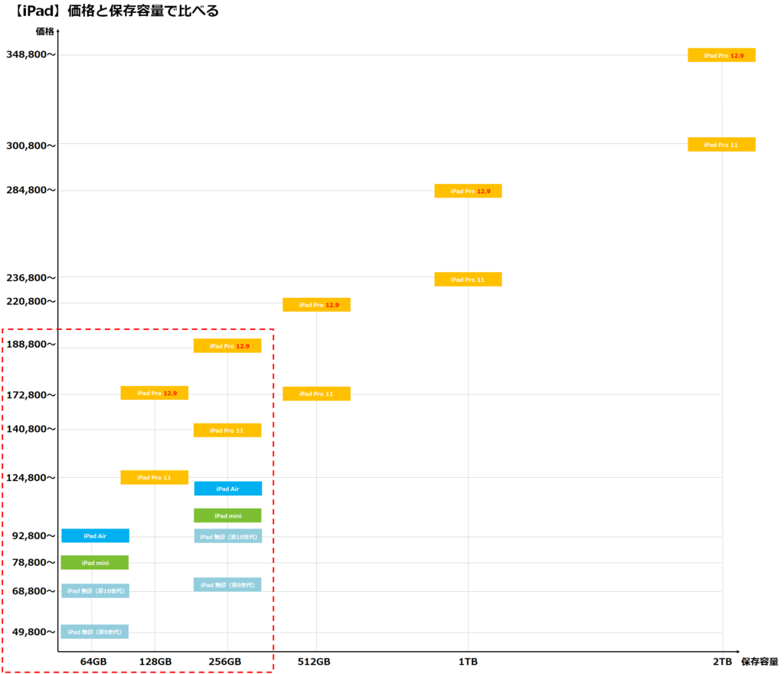Click the iPad Pro 11 box above 128GB
Image resolution: width=784 pixels, height=674 pixels.
pyautogui.click(x=155, y=477)
